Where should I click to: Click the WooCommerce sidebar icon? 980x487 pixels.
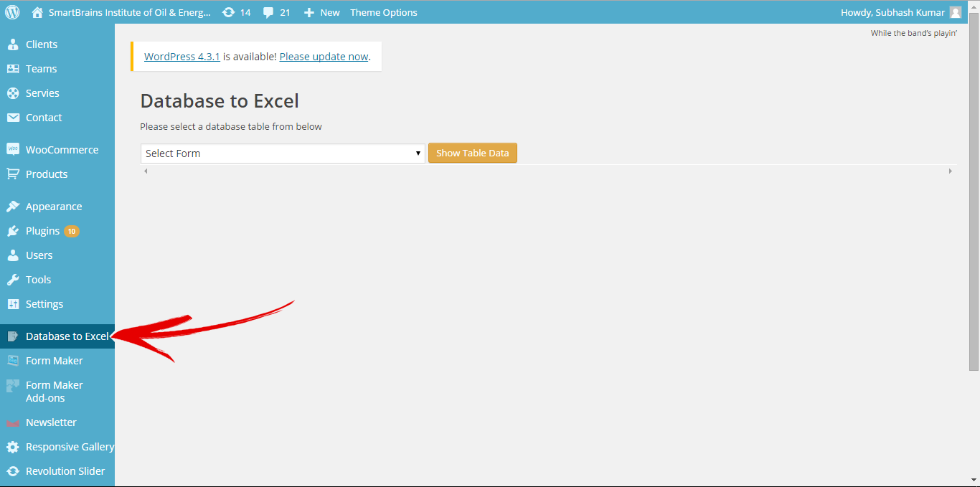point(13,150)
